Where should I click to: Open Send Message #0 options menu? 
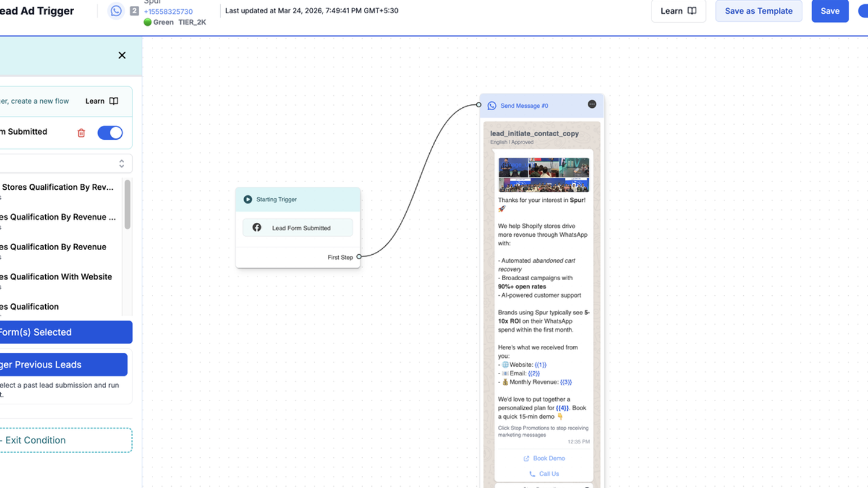click(592, 104)
